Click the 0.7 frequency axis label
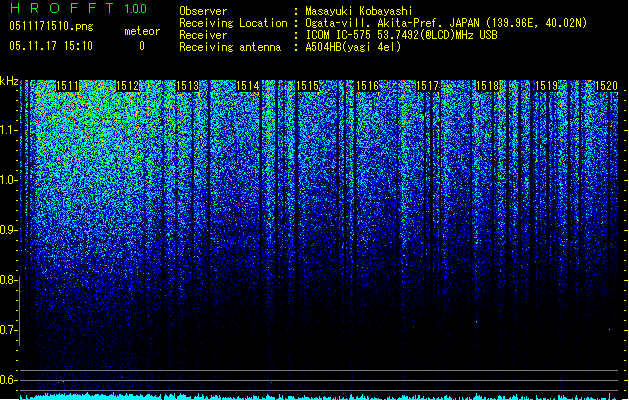The height and width of the screenshot is (400, 629). pyautogui.click(x=8, y=330)
